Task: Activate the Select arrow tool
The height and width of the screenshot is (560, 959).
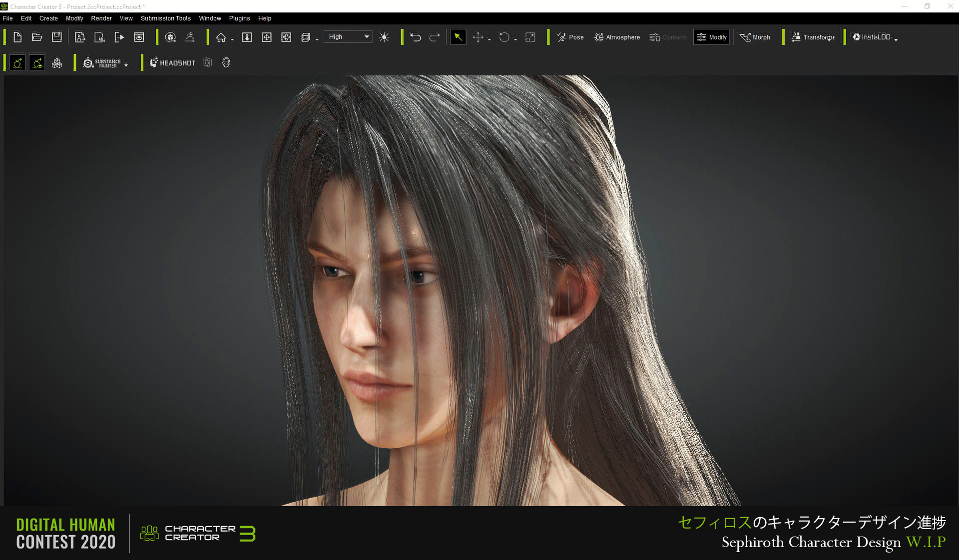Action: click(x=458, y=37)
